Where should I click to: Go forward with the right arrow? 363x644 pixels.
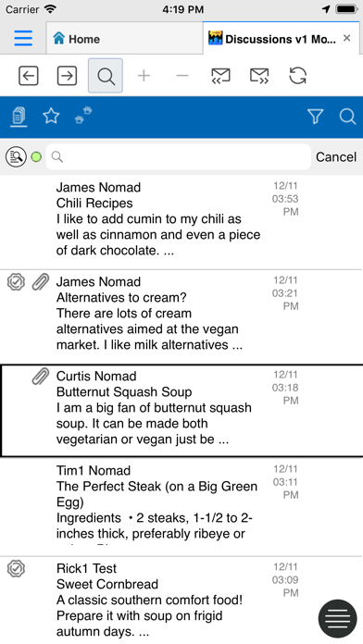click(x=67, y=76)
